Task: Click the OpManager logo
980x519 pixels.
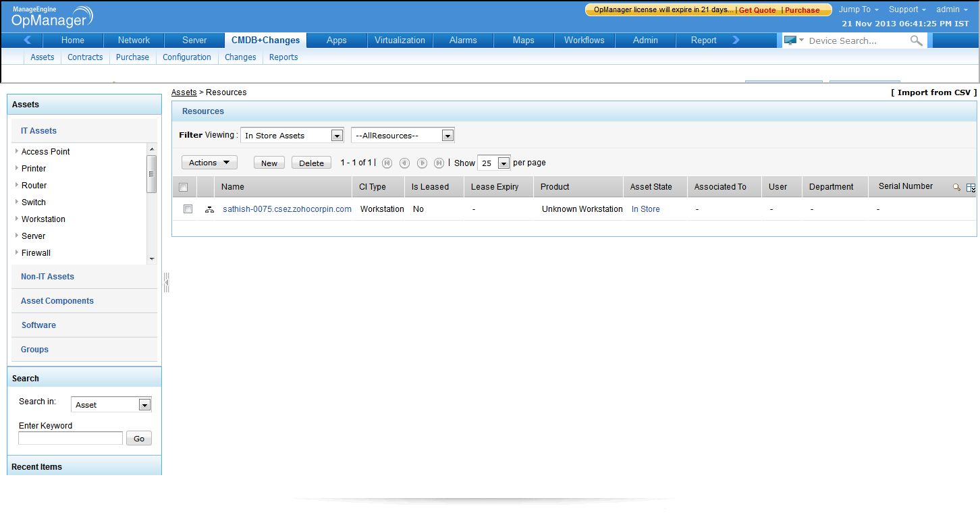Action: (x=53, y=17)
